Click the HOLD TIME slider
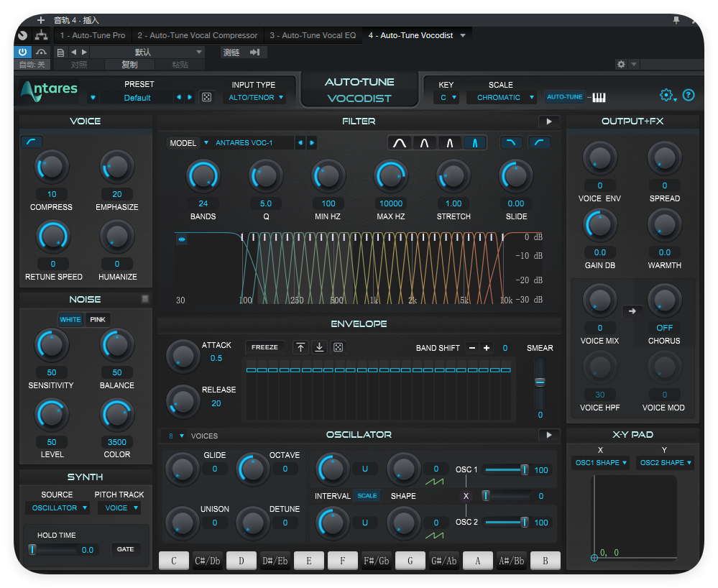Screen dimensions: 718x588 [x=52, y=549]
